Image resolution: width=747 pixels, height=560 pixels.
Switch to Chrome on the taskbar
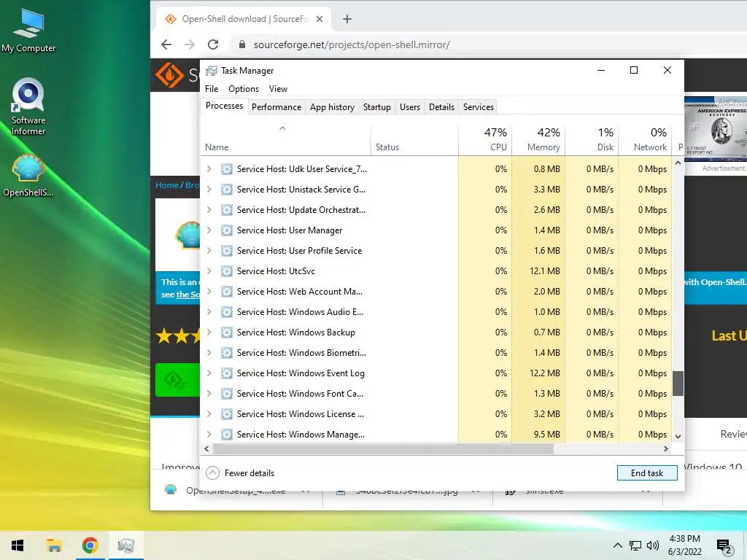click(90, 545)
